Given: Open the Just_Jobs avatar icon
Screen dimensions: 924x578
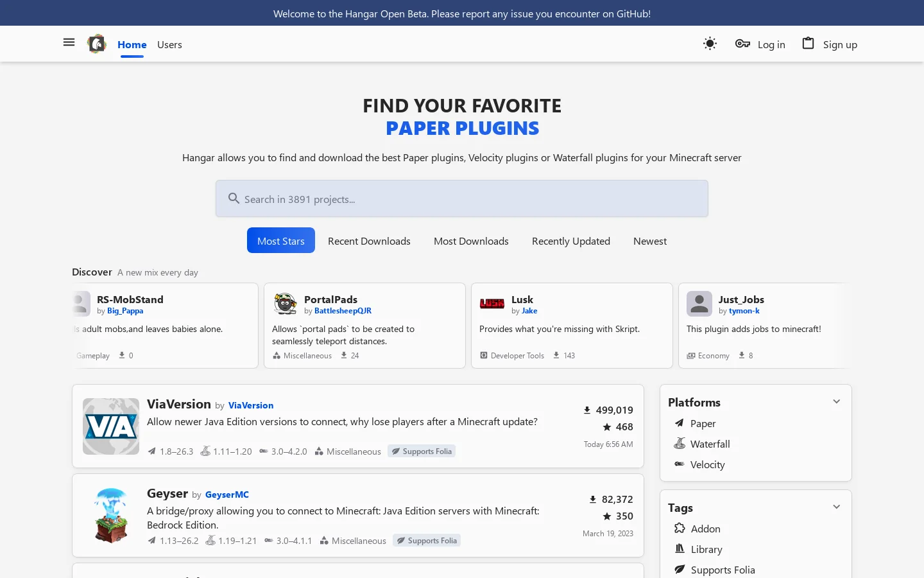Looking at the screenshot, I should tap(699, 304).
